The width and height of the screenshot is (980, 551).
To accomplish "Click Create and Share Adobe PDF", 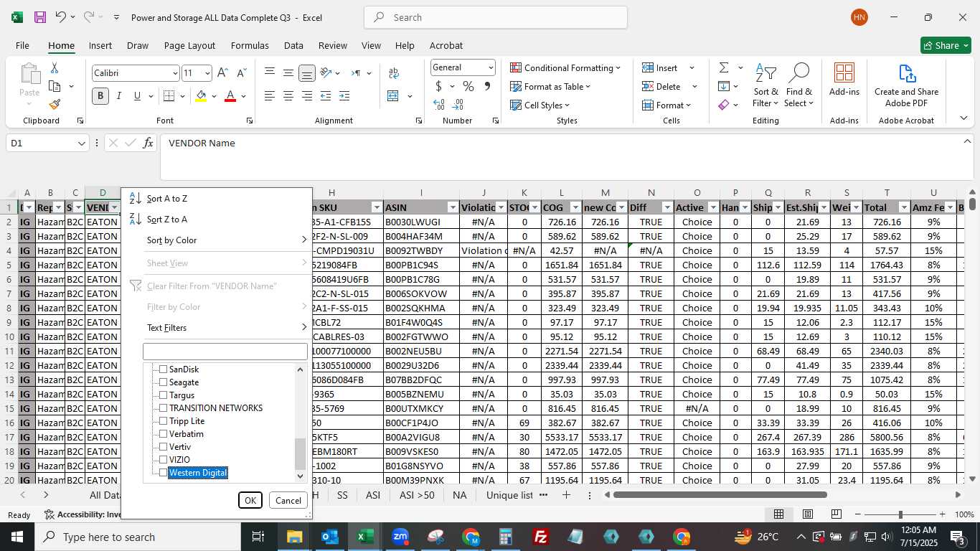I will coord(906,85).
